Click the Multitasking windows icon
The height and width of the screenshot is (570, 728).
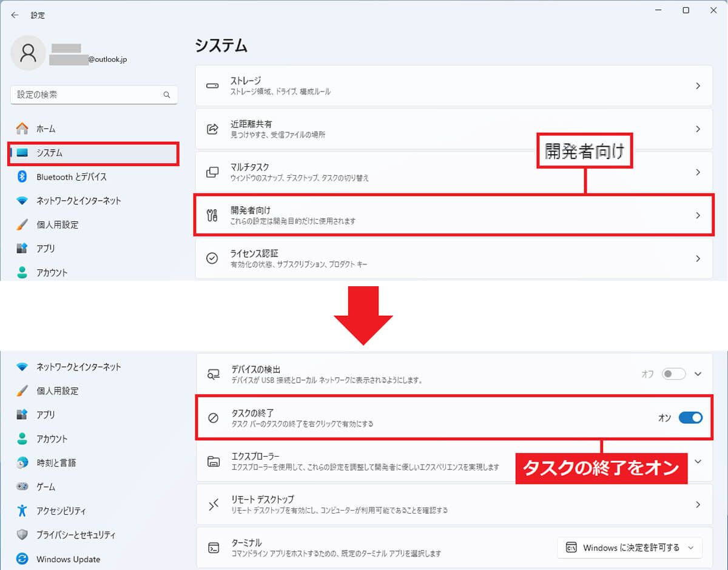212,172
